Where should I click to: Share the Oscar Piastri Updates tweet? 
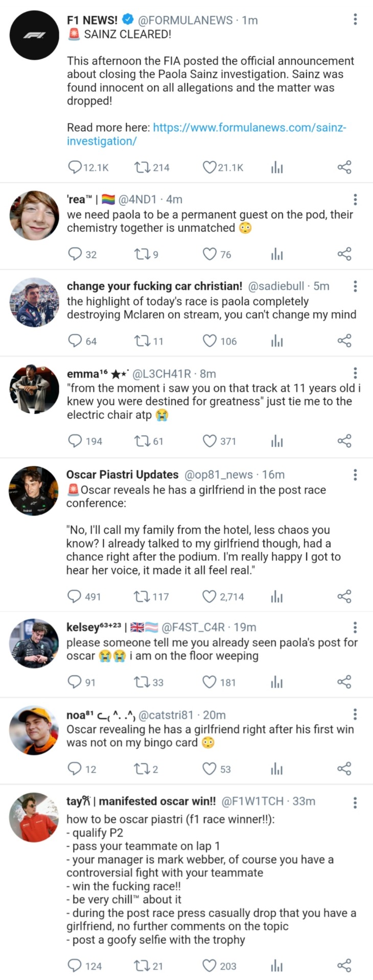(344, 596)
